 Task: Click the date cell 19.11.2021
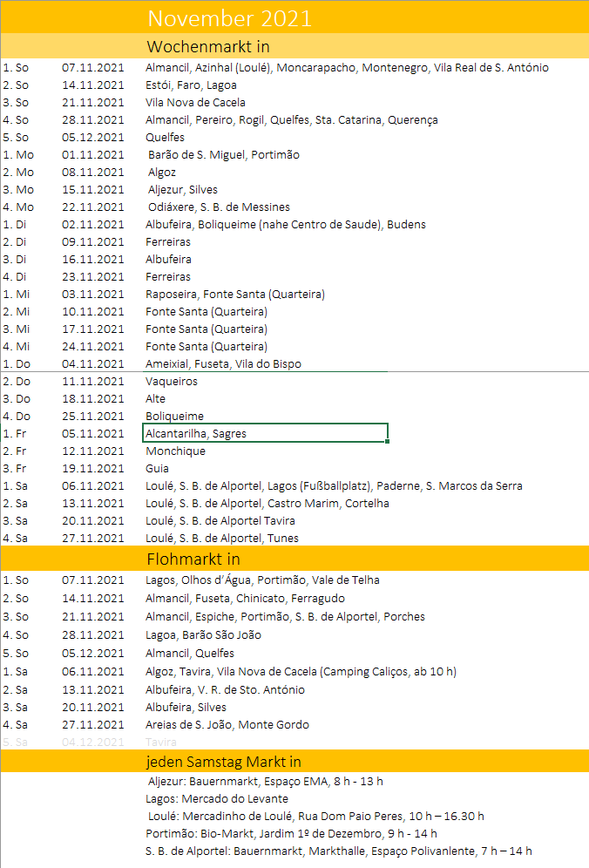pyautogui.click(x=93, y=468)
